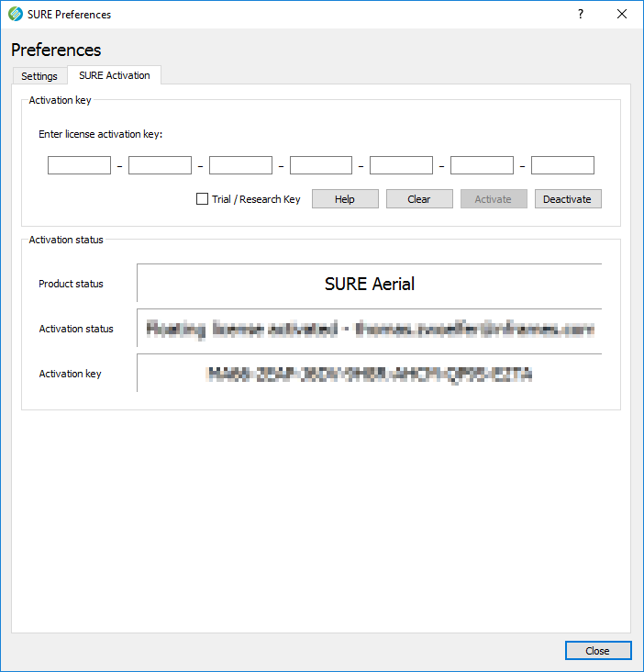Click the Preferences heading
The image size is (644, 672).
56,50
